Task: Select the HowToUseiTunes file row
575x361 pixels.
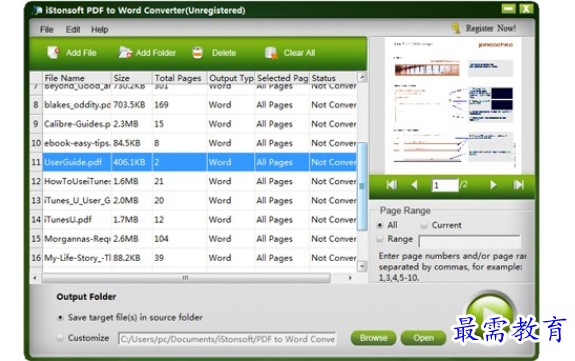Action: pyautogui.click(x=193, y=181)
